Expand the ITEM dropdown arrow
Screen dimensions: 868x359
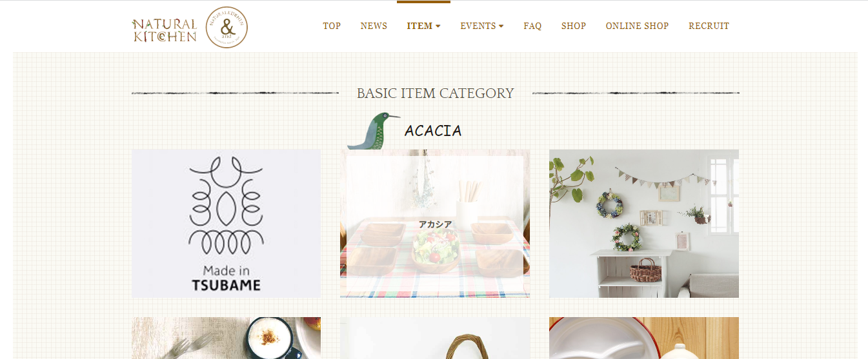pyautogui.click(x=438, y=26)
